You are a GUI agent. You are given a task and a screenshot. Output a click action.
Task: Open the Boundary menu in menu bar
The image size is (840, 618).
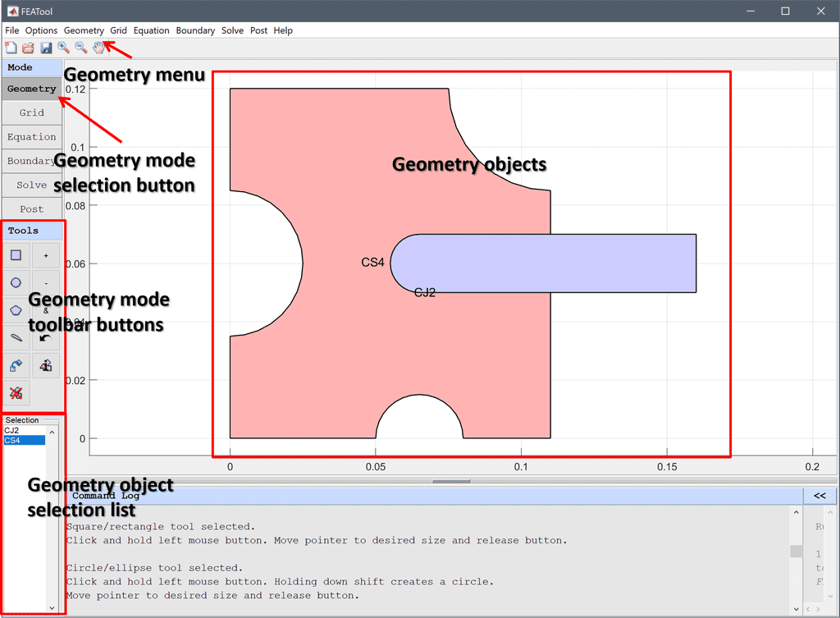coord(195,30)
